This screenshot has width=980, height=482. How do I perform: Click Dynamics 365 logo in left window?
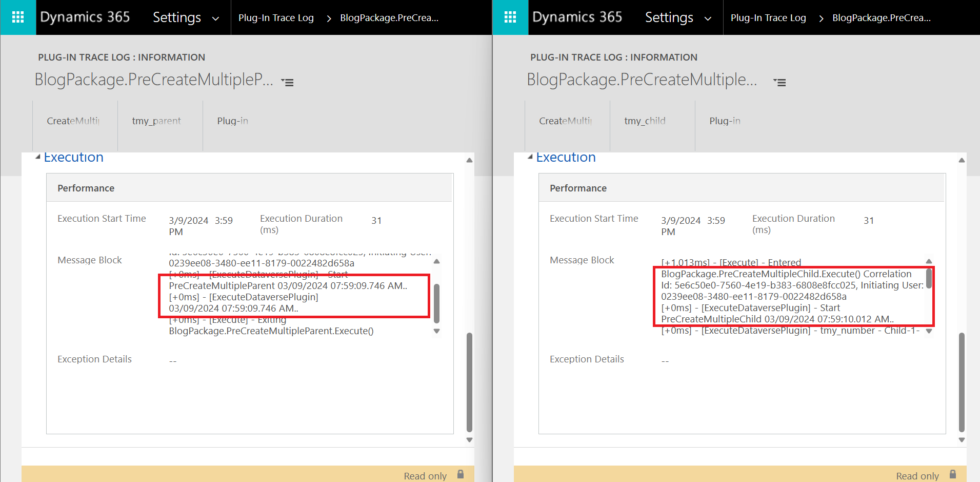[x=85, y=17]
